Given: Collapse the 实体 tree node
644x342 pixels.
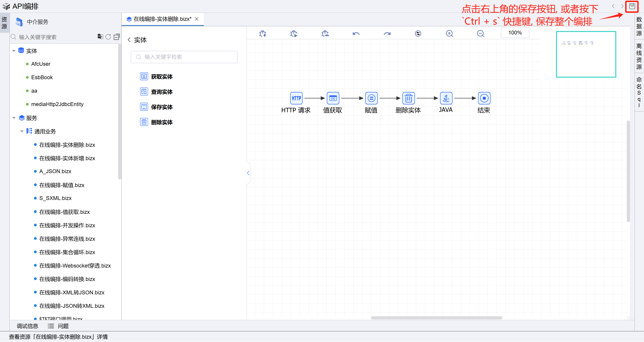Looking at the screenshot, I should click(14, 51).
